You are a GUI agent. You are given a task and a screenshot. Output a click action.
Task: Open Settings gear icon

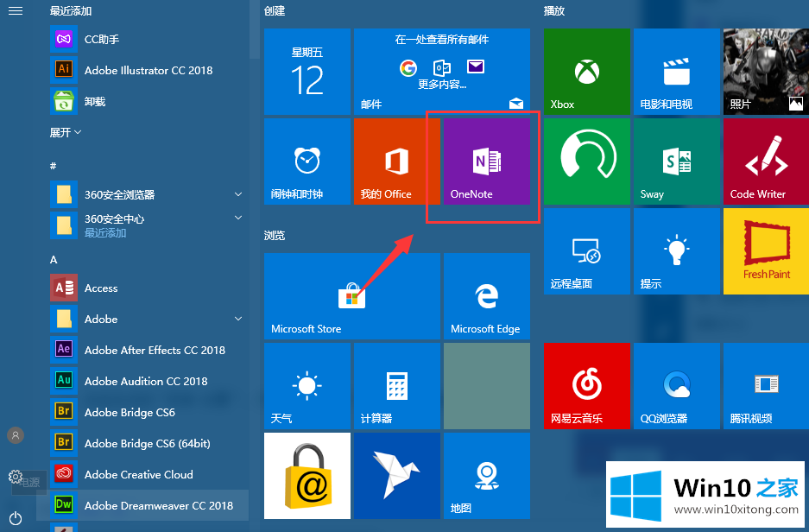coord(15,476)
